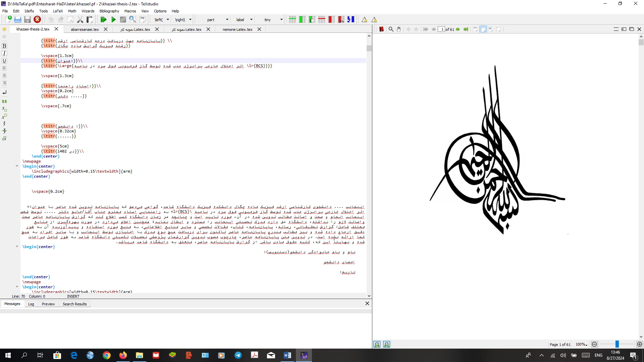The image size is (644, 362).
Task: Paste clipboard contents into editor
Action: coord(90,19)
